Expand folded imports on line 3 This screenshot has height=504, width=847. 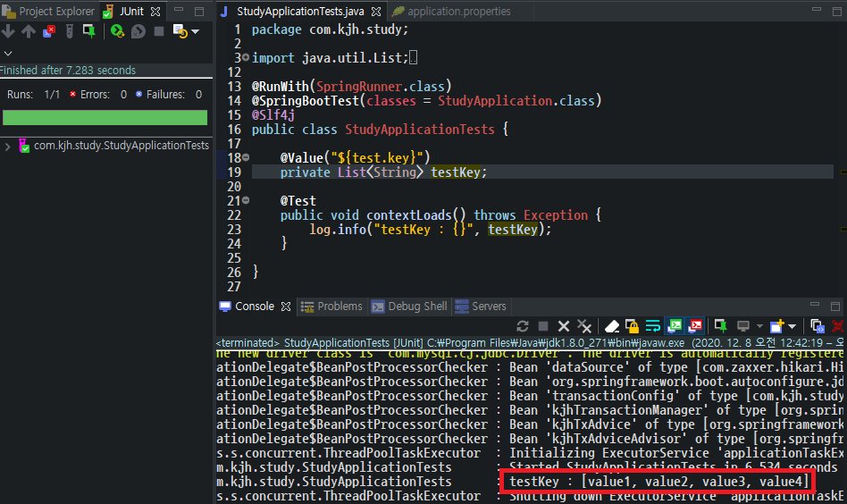tap(246, 57)
